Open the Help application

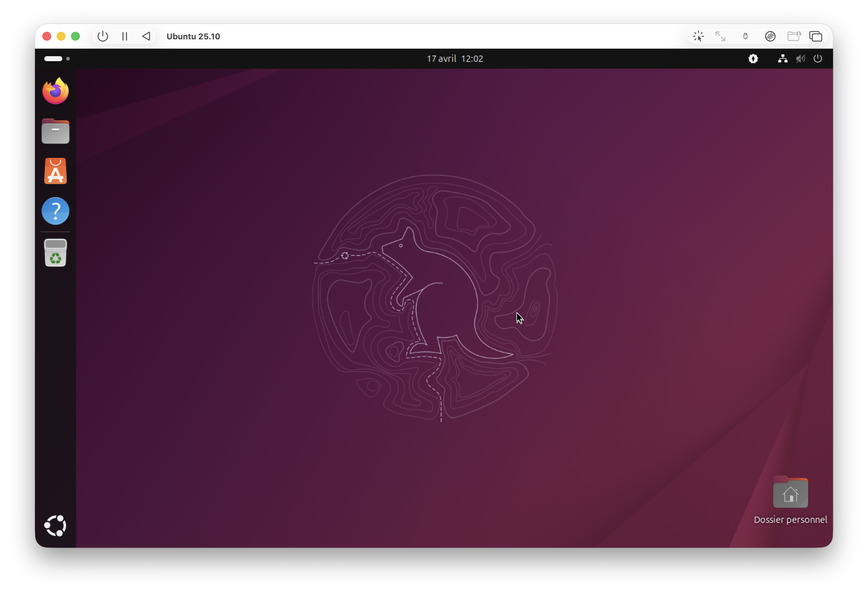tap(56, 211)
